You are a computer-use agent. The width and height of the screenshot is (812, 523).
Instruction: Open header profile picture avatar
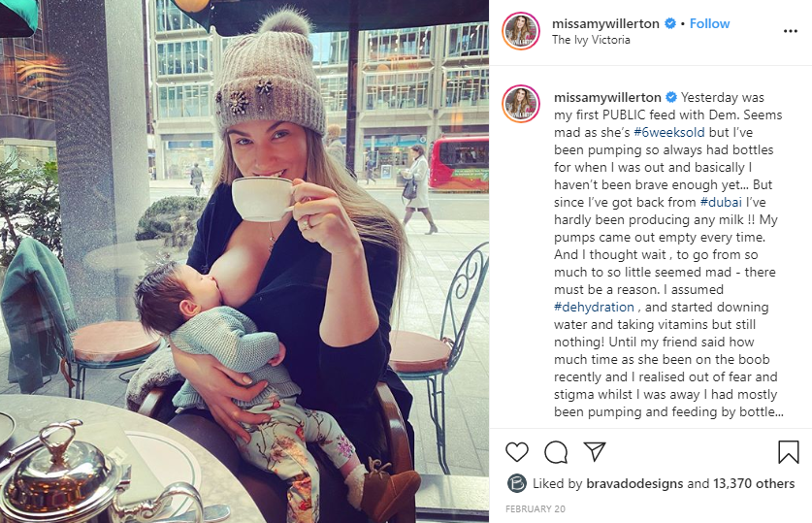click(x=520, y=31)
